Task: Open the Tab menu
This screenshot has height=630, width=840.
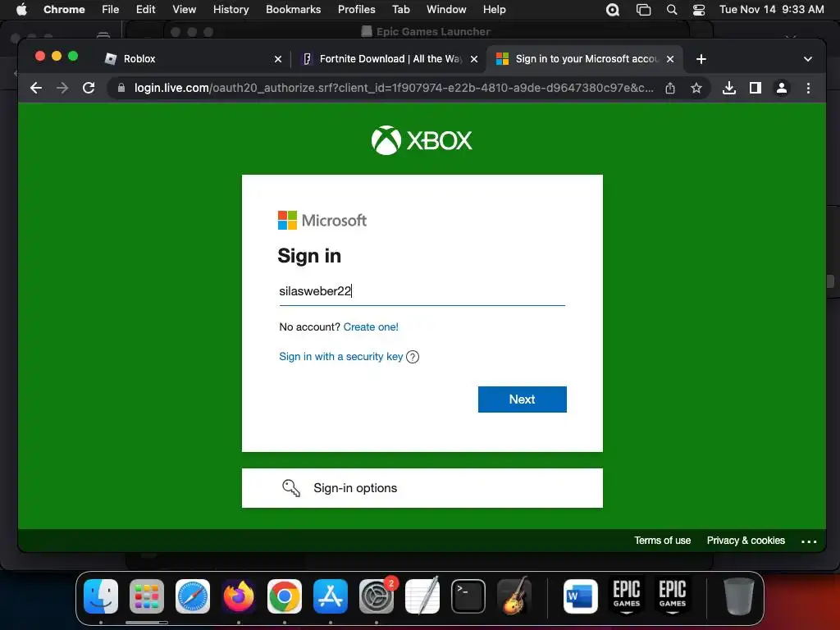Action: coord(400,10)
